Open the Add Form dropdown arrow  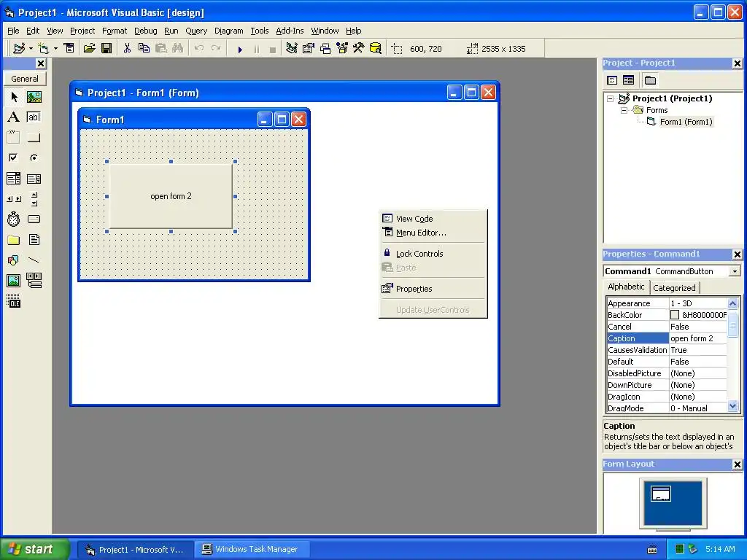click(55, 49)
